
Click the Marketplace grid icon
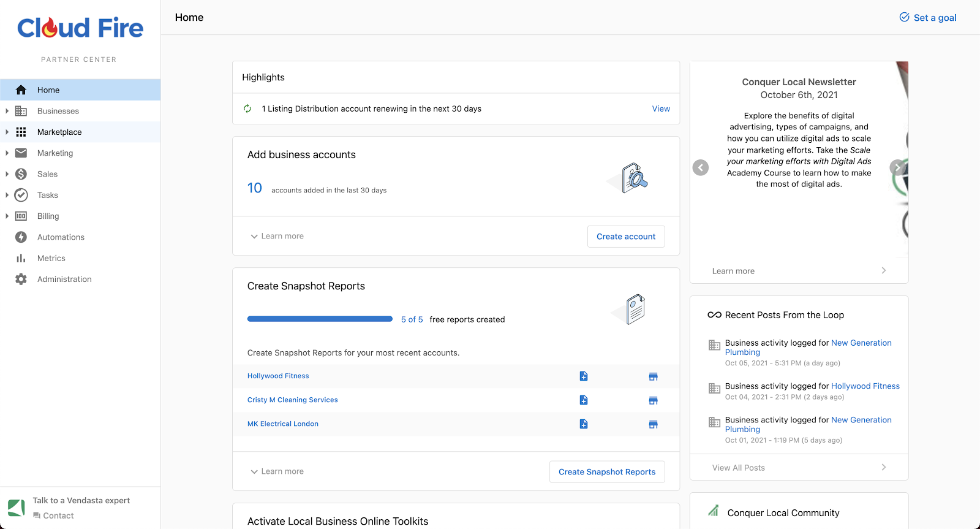[21, 132]
